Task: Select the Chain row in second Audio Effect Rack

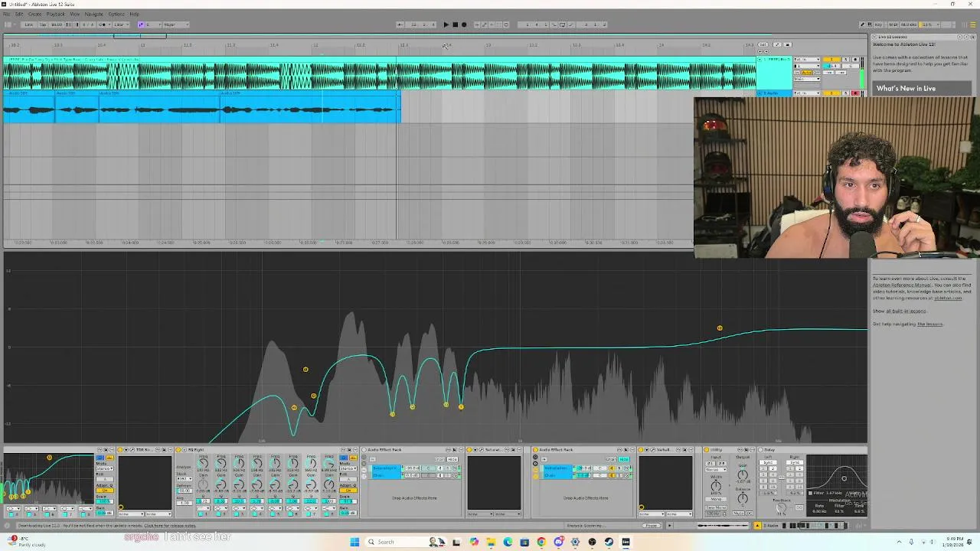Action: point(557,475)
